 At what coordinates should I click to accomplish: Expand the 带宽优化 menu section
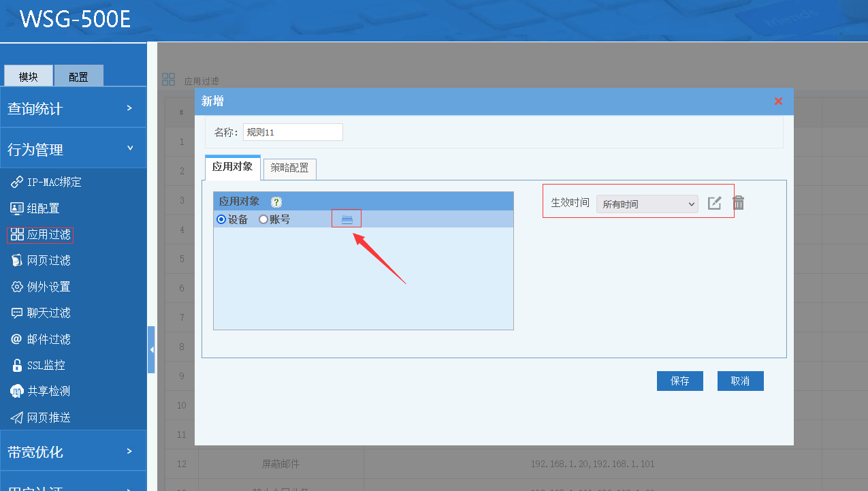[73, 452]
